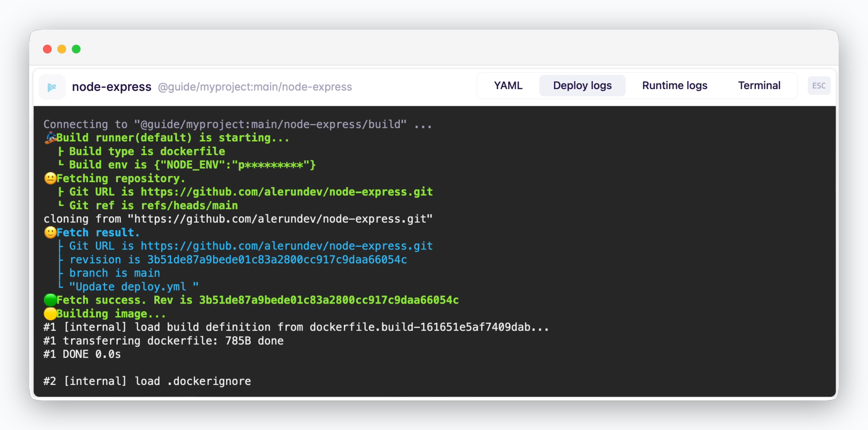The width and height of the screenshot is (868, 430).
Task: Click the green Git URL github link
Action: pyautogui.click(x=287, y=192)
